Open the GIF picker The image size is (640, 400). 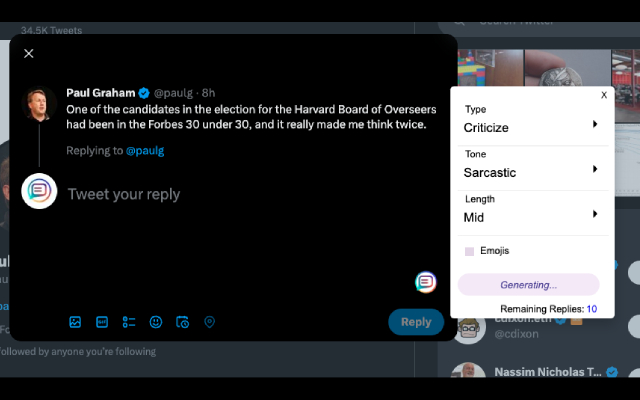102,322
